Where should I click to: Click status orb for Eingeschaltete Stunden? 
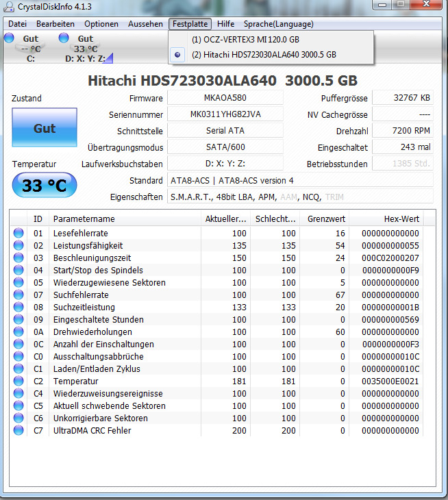click(x=18, y=319)
